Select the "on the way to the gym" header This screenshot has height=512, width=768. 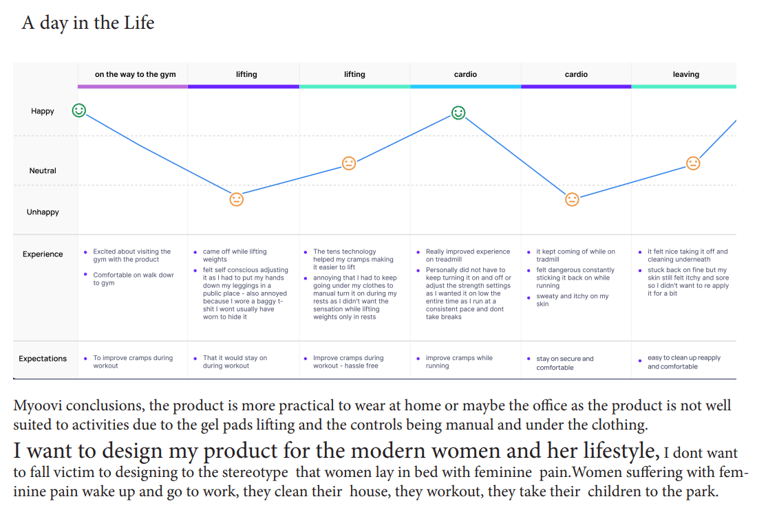point(134,74)
